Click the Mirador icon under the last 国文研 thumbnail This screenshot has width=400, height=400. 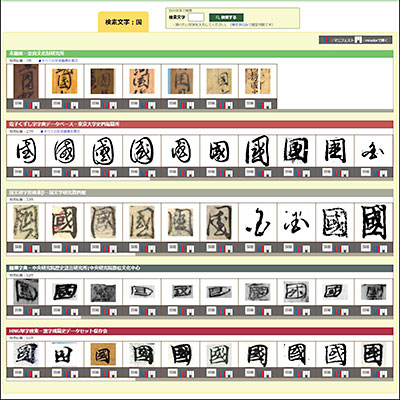384,249
